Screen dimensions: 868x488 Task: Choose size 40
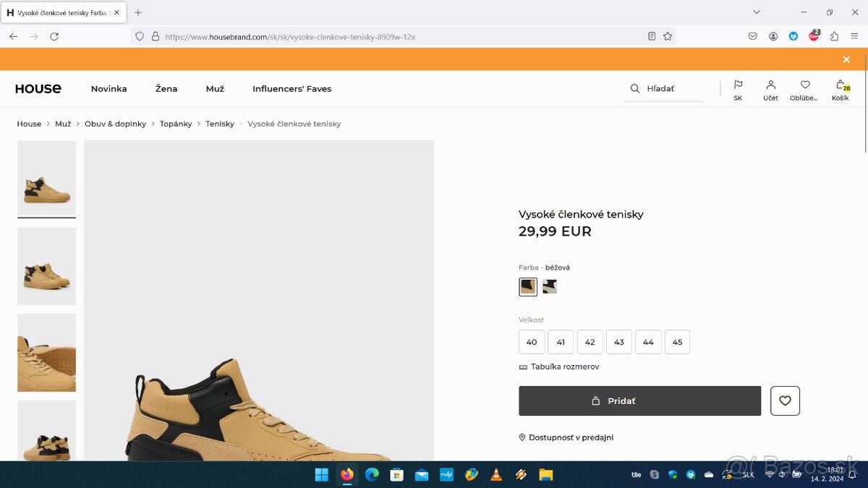pos(532,342)
